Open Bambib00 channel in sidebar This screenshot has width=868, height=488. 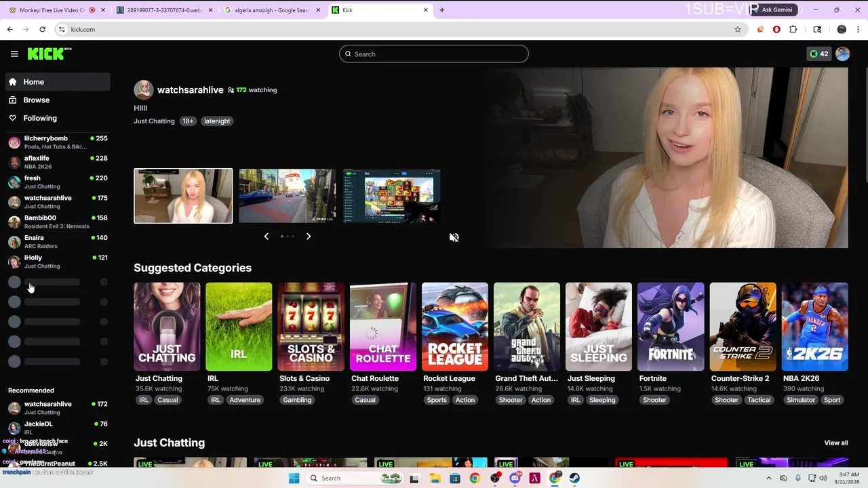coord(58,222)
